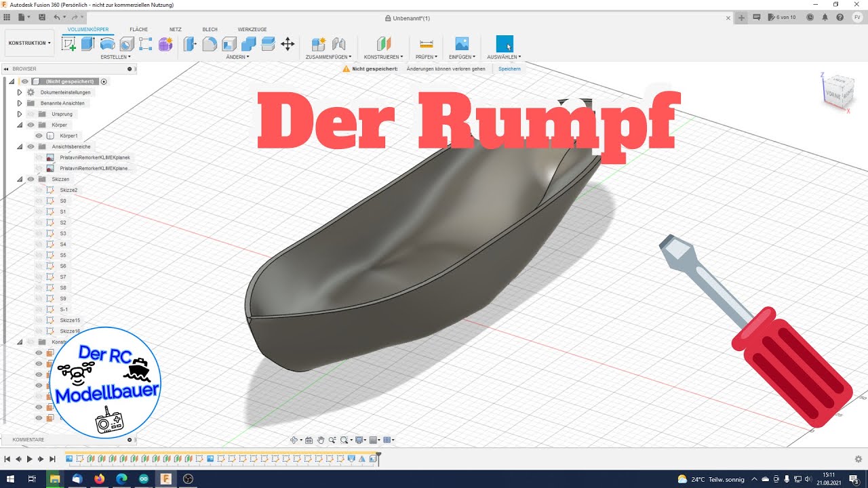
Task: Select the Revolve tool
Action: 107,44
